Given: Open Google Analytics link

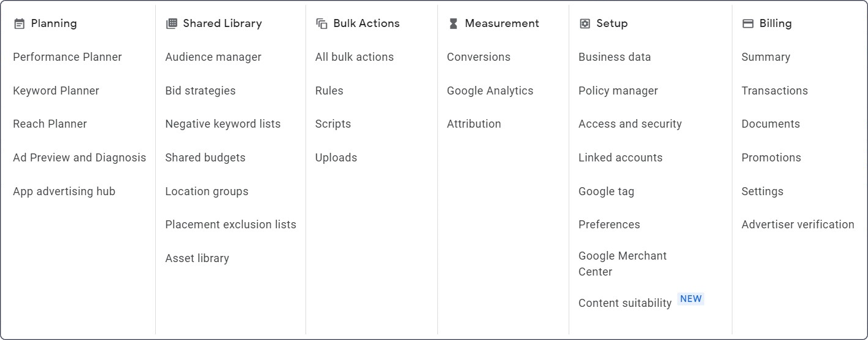Looking at the screenshot, I should pyautogui.click(x=490, y=91).
